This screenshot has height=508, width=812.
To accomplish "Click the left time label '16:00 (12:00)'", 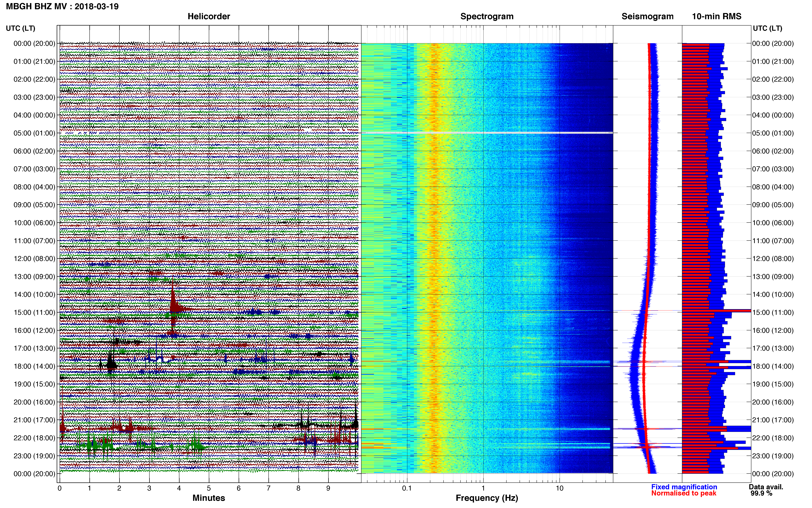I will (34, 330).
